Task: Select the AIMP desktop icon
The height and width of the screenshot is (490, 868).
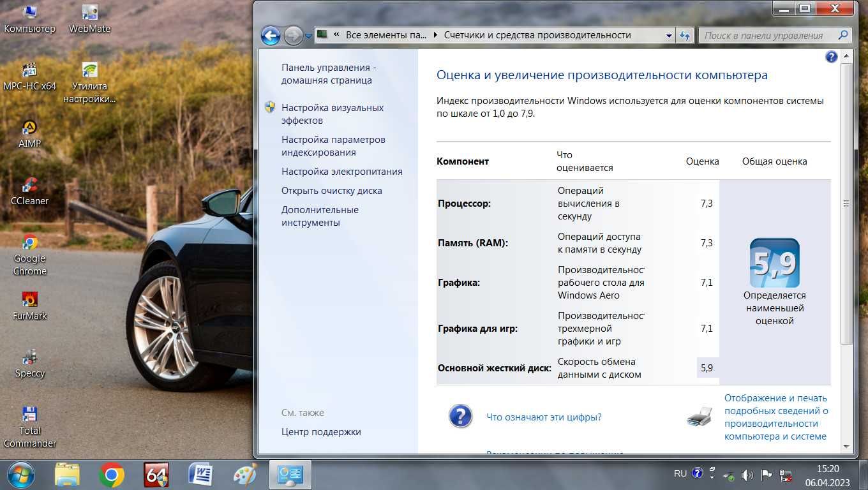Action: (29, 134)
